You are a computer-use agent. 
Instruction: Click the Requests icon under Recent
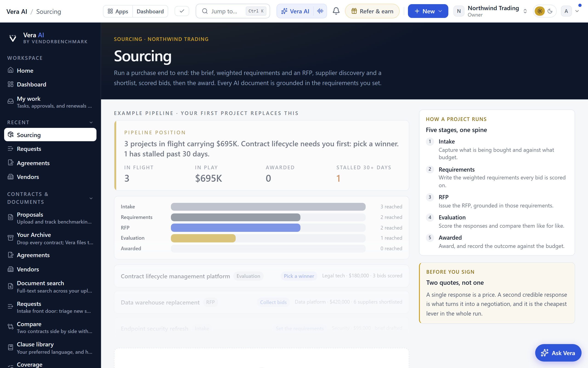click(10, 149)
